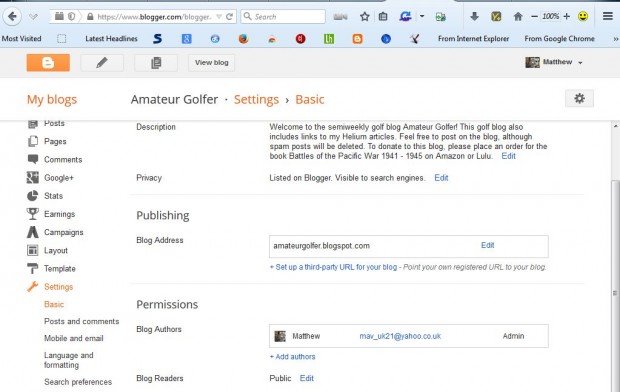This screenshot has width=620, height=392.
Task: Click the My blogs heading link
Action: pyautogui.click(x=52, y=99)
